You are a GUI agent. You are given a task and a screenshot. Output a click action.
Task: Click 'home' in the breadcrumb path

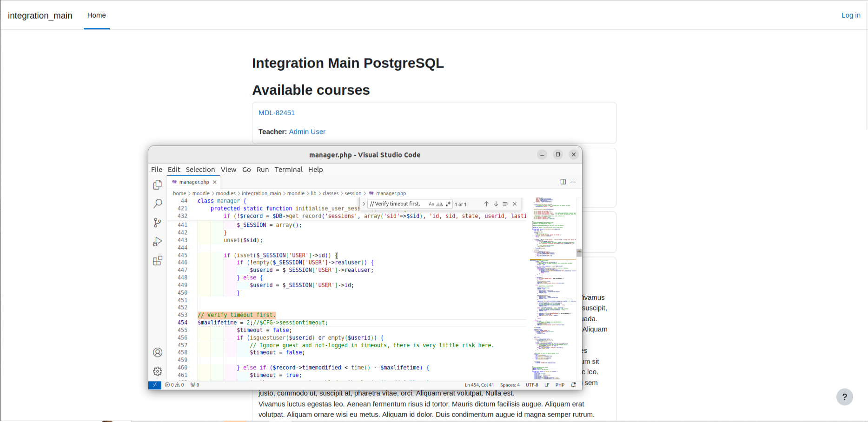click(179, 193)
